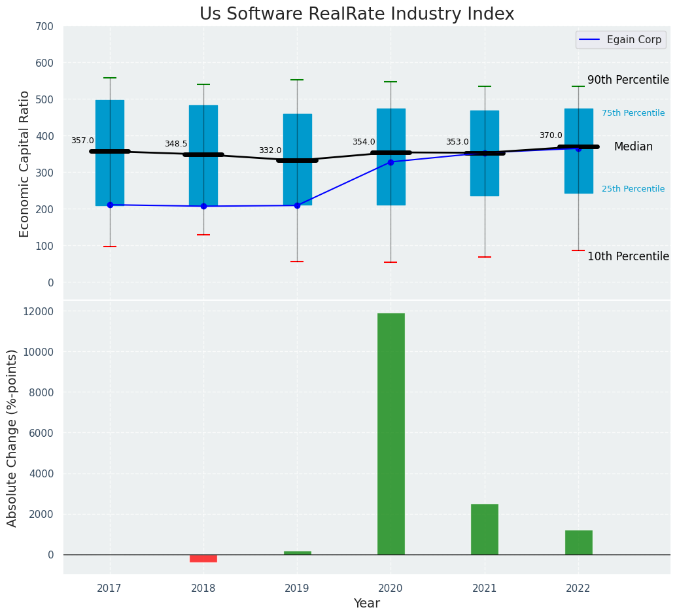This screenshot has width=677, height=616.
Task: Select the 370.0 median value label
Action: click(x=550, y=135)
